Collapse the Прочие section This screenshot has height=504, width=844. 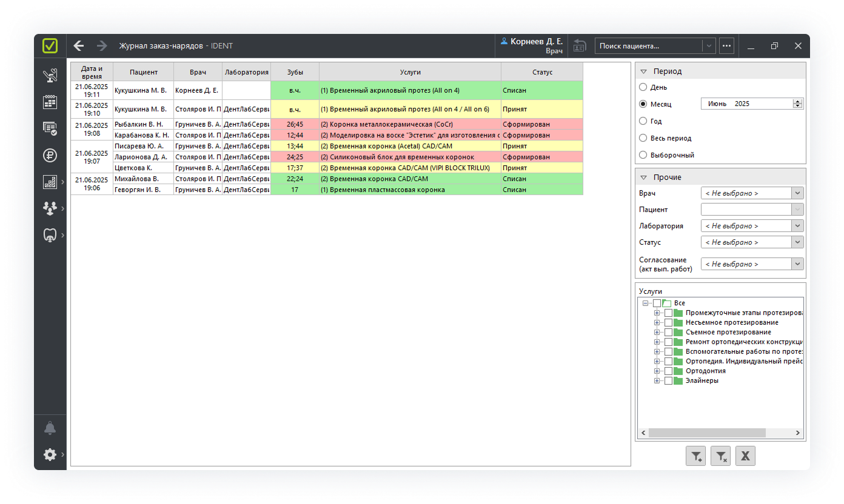tap(644, 177)
